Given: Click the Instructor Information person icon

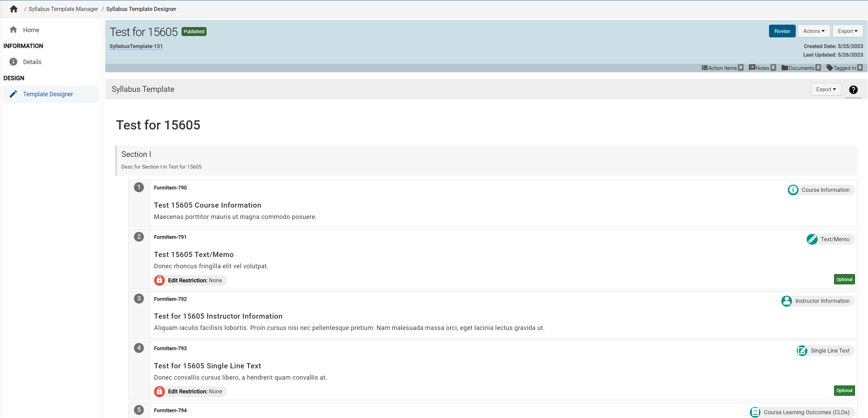Looking at the screenshot, I should [x=786, y=301].
